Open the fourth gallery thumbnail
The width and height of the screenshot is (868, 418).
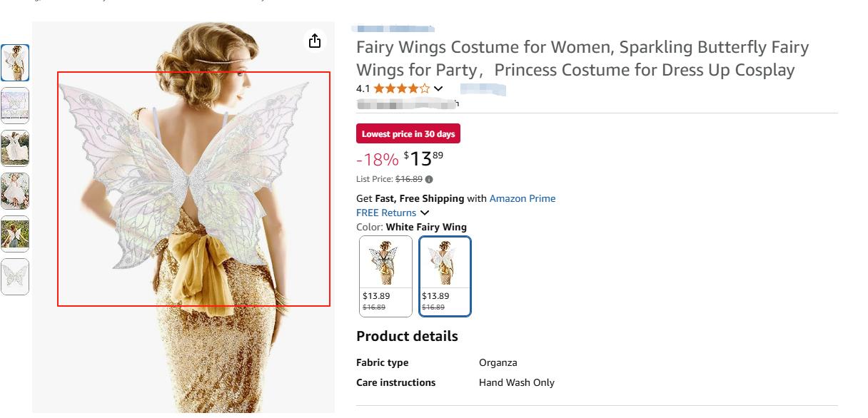[15, 191]
